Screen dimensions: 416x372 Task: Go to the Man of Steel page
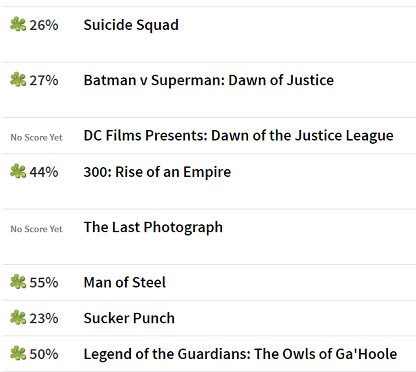point(125,282)
